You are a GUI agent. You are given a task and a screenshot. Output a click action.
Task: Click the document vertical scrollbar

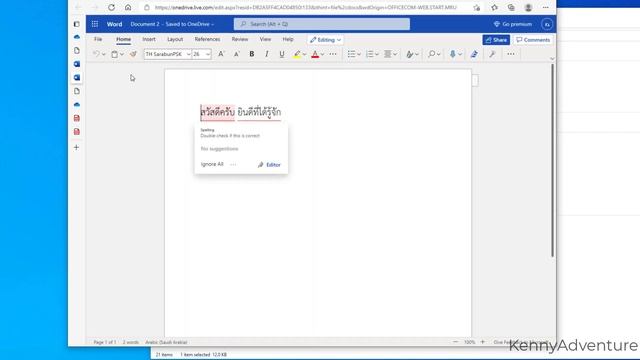(x=553, y=160)
